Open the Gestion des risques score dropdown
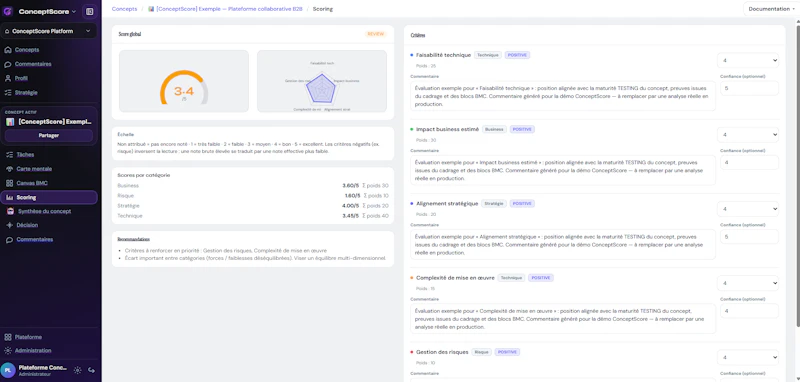 (x=748, y=358)
